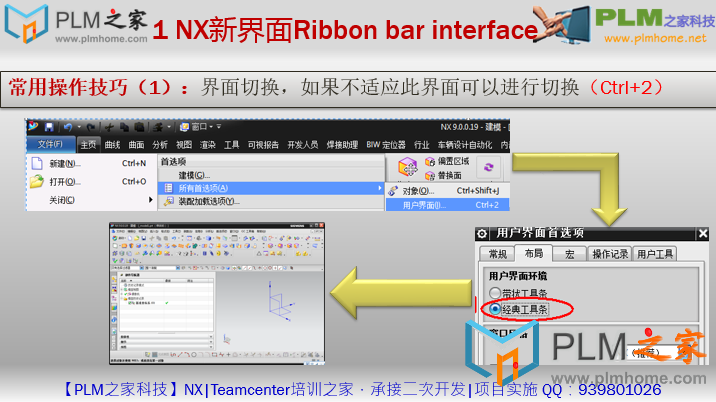Click the touch mode icon in quick toolbar

pos(158,127)
